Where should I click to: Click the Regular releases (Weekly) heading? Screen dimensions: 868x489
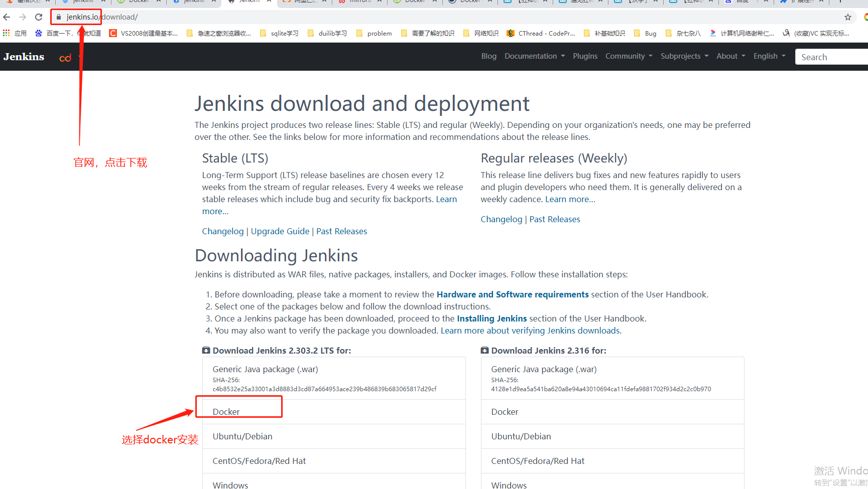point(554,158)
